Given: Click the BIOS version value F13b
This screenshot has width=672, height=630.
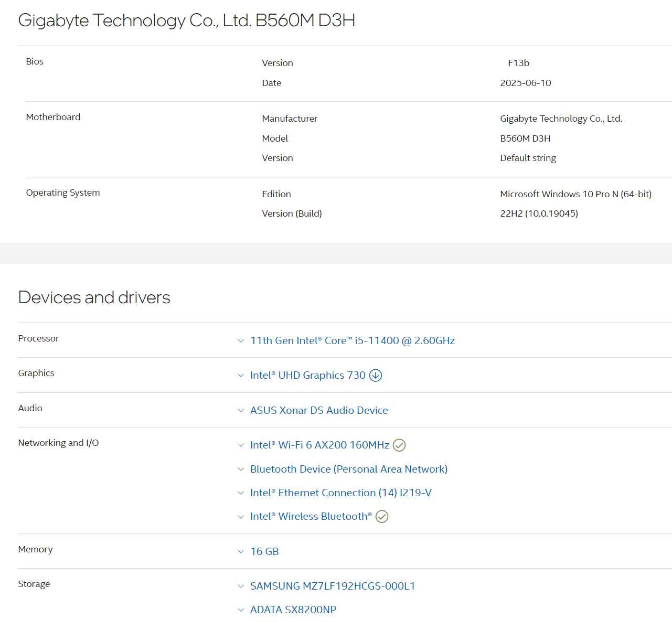Looking at the screenshot, I should [x=519, y=63].
